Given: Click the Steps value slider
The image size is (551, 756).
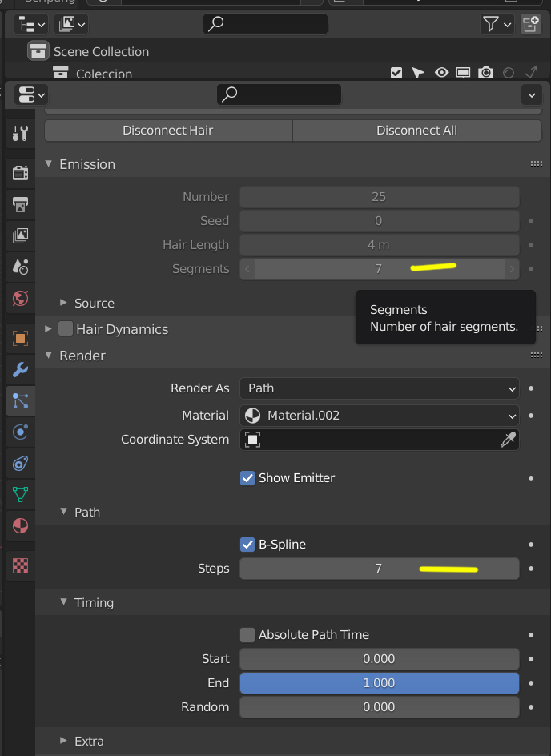Looking at the screenshot, I should [379, 569].
